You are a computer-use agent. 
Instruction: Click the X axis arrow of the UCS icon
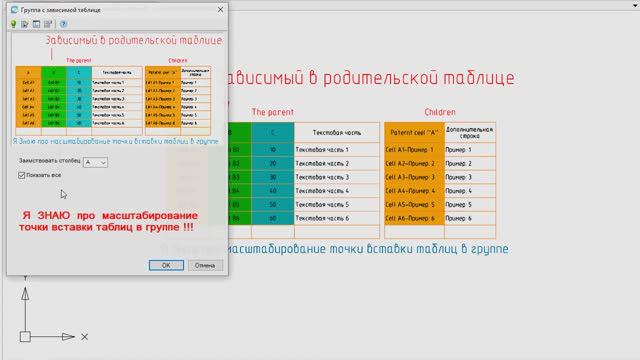pyautogui.click(x=68, y=337)
